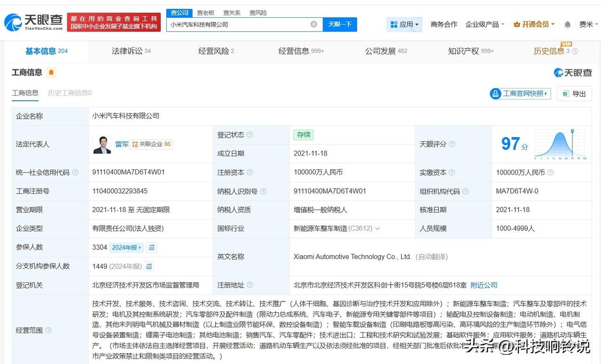Open the chart icon in the 参保人数 row

151,247
